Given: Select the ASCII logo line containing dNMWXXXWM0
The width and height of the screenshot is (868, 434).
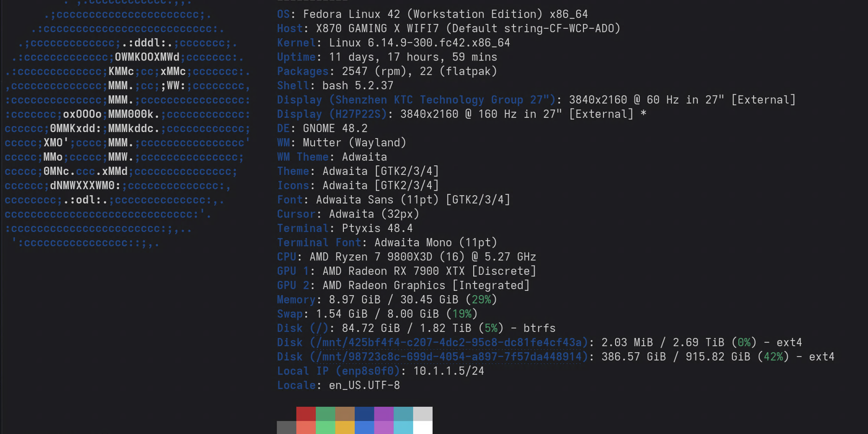Looking at the screenshot, I should 118,186.
